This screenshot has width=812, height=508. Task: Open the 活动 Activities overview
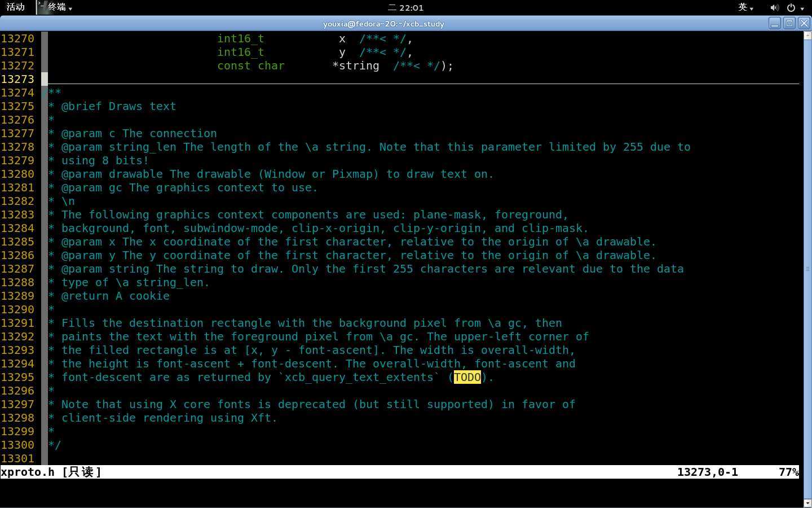[x=15, y=7]
